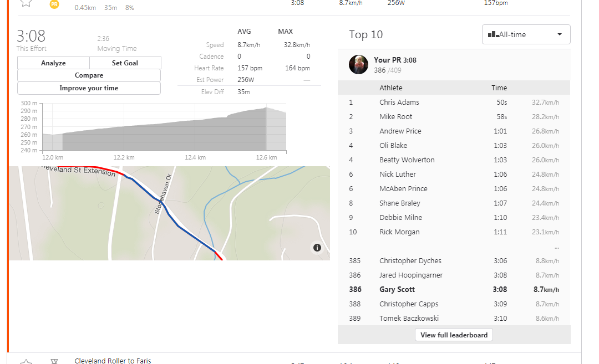Screen dimensions: 599x364
Task: Open the All-time leaderboard filter dropdown
Action: (526, 34)
